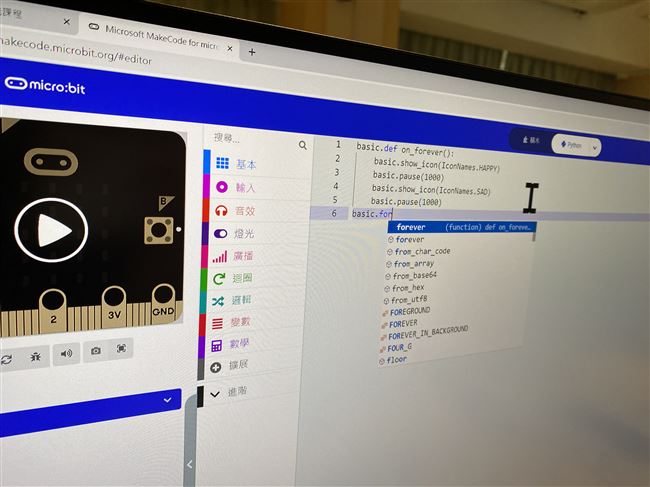650x487 pixels.
Task: Take a simulator screenshot camera icon
Action: click(x=95, y=351)
